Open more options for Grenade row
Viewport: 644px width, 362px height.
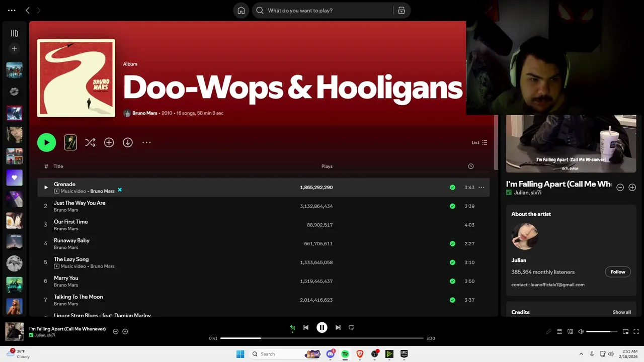click(481, 187)
